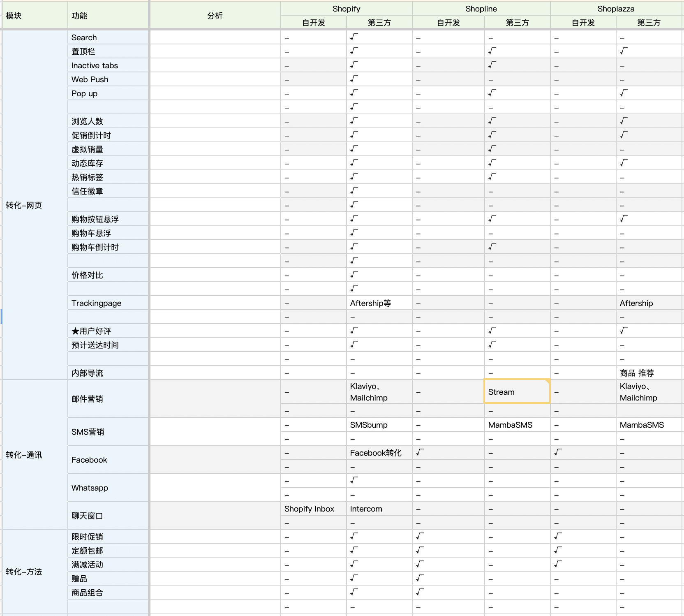Screen dimensions: 684x616
Task: Click the Search function cell
Action: (x=108, y=37)
